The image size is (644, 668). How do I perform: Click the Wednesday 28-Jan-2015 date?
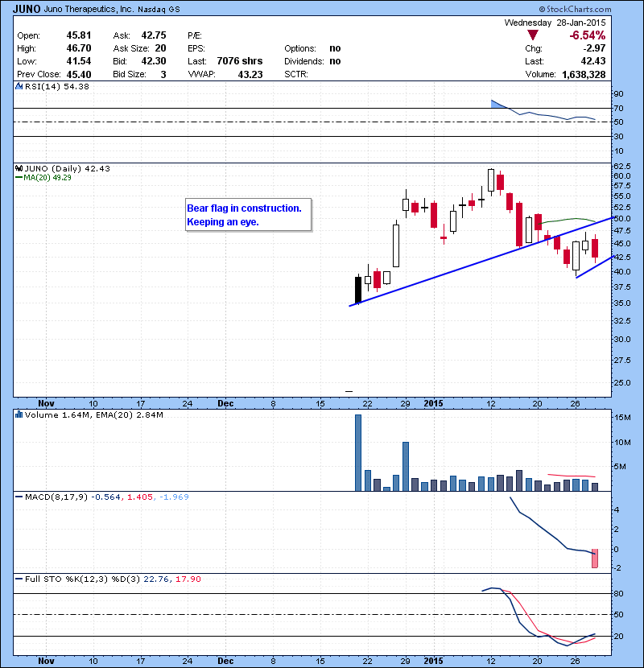coord(555,23)
